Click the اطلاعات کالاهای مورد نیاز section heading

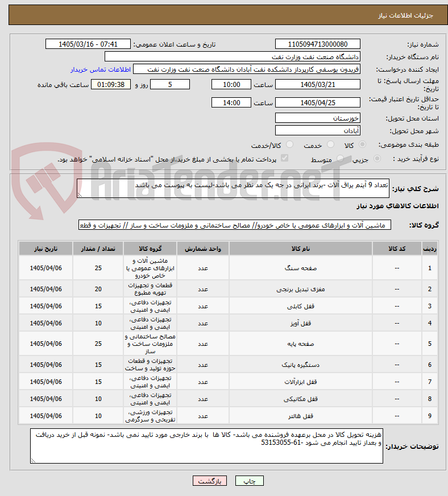coord(397,206)
